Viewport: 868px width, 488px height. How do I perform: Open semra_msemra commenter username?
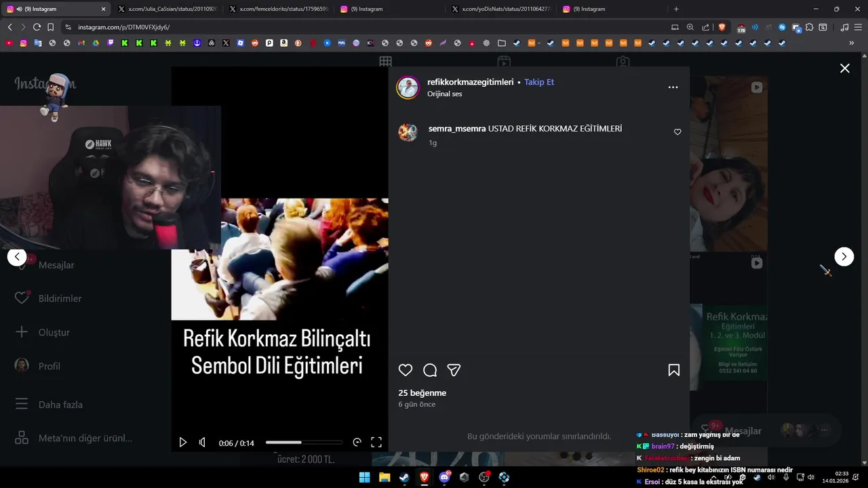[x=457, y=129]
